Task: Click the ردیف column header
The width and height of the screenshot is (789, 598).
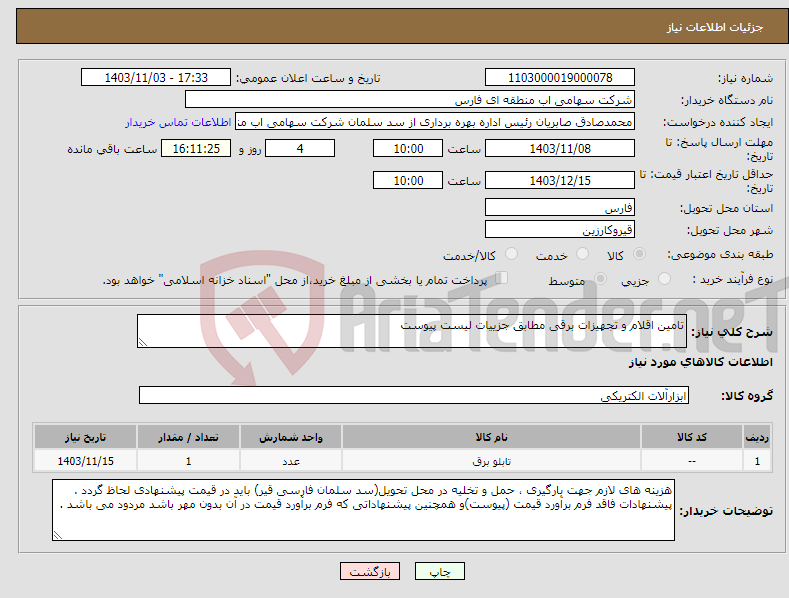Action: pyautogui.click(x=757, y=437)
